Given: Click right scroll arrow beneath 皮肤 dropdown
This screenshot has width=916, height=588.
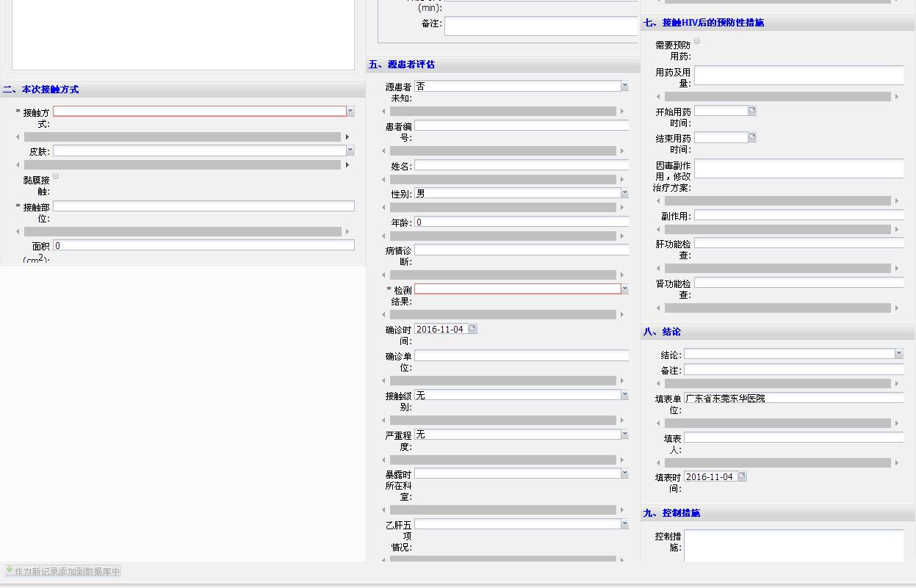Looking at the screenshot, I should (347, 165).
